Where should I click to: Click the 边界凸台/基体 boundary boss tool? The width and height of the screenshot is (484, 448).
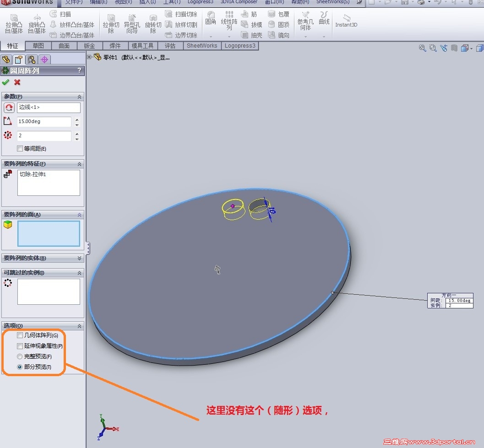coord(72,35)
